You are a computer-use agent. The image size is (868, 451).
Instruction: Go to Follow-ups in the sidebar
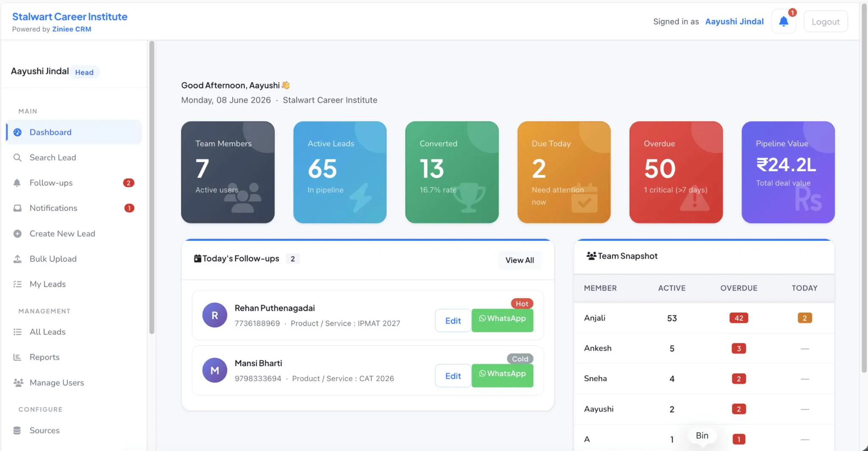[74, 183]
